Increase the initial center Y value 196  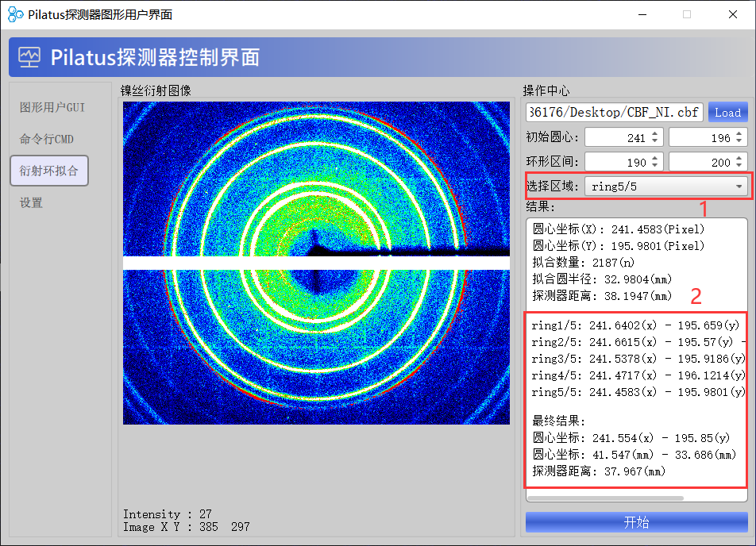[739, 133]
